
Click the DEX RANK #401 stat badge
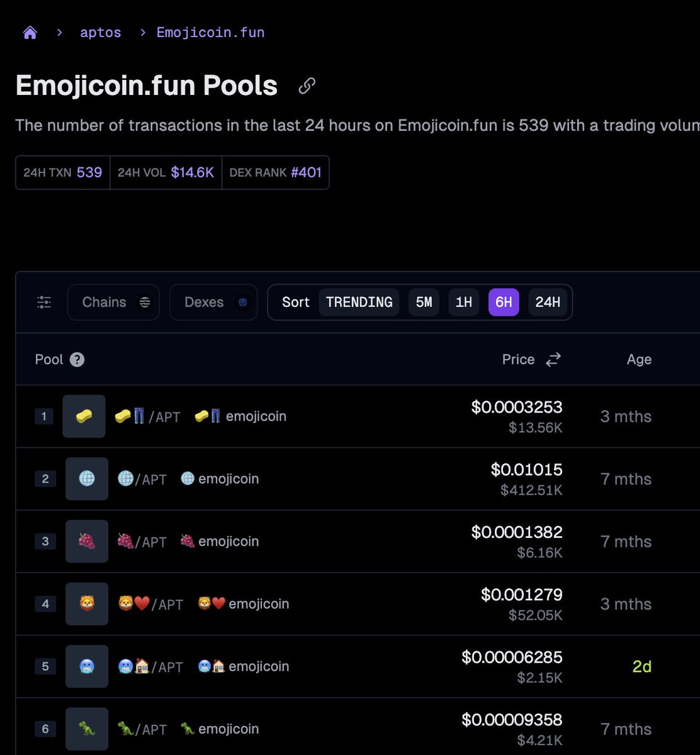tap(276, 172)
